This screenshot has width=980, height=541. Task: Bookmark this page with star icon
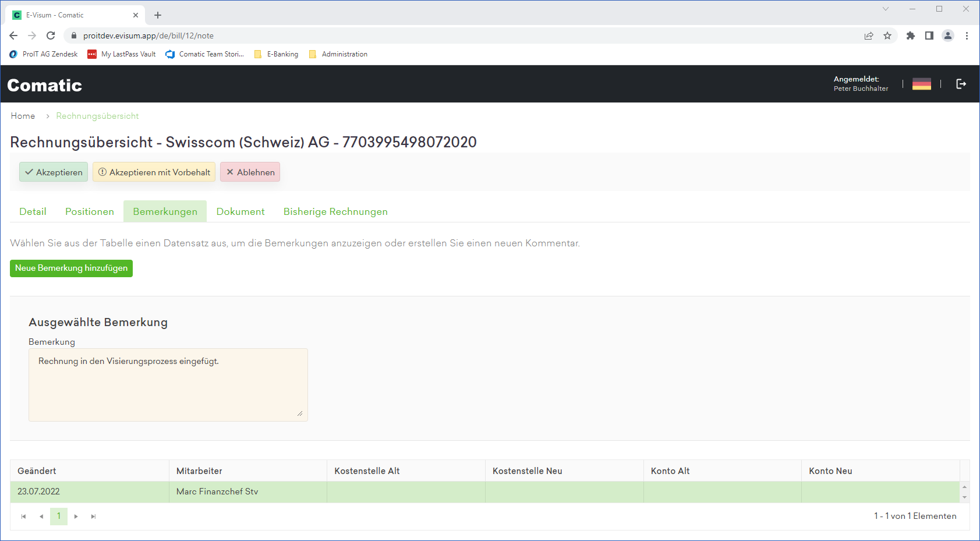(887, 36)
